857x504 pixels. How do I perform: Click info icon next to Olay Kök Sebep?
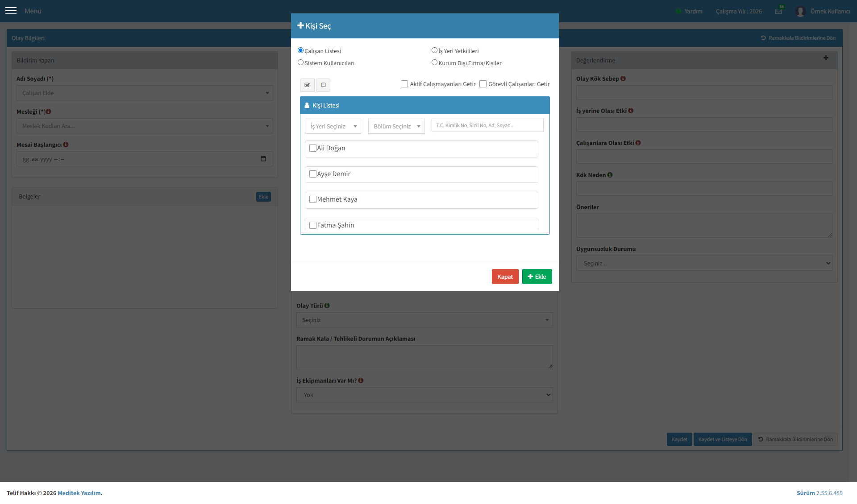point(623,78)
